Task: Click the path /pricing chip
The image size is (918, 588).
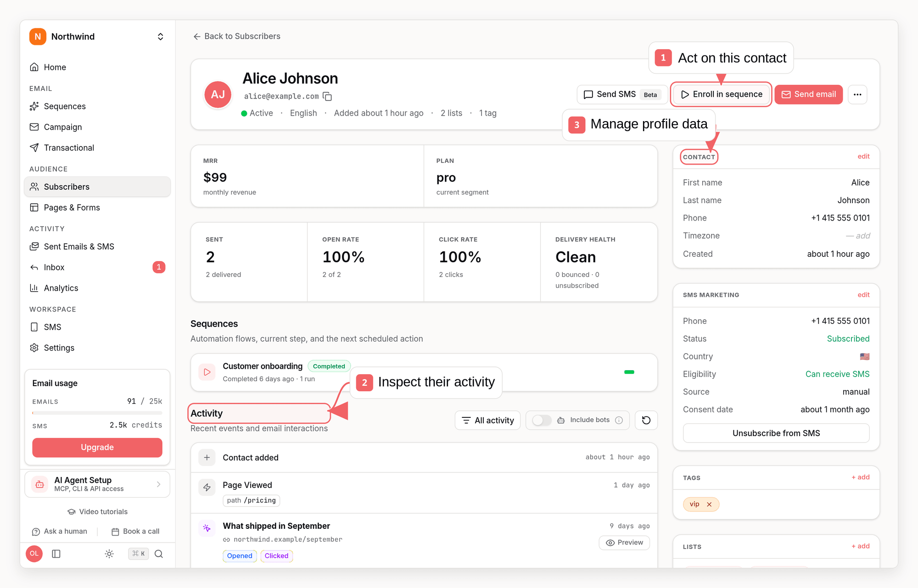Action: coord(252,500)
